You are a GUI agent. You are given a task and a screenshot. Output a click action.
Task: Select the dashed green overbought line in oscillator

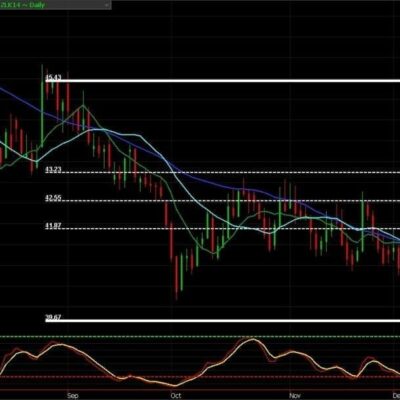tap(200, 337)
